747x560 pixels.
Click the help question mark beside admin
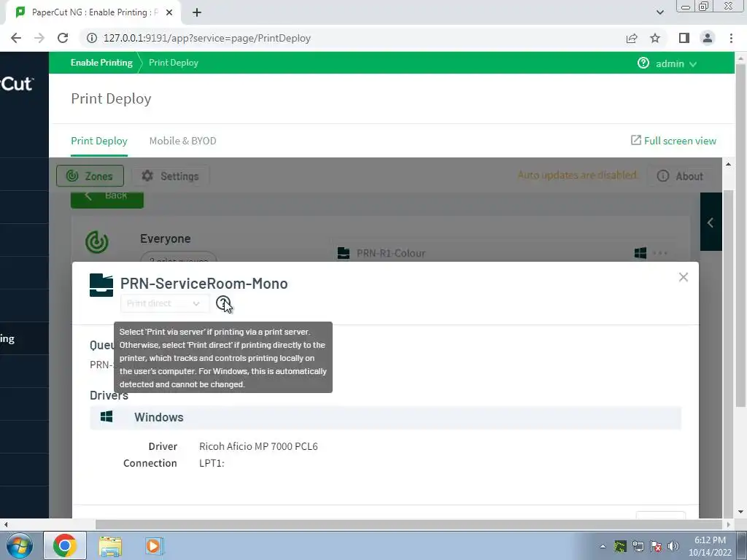(x=643, y=63)
